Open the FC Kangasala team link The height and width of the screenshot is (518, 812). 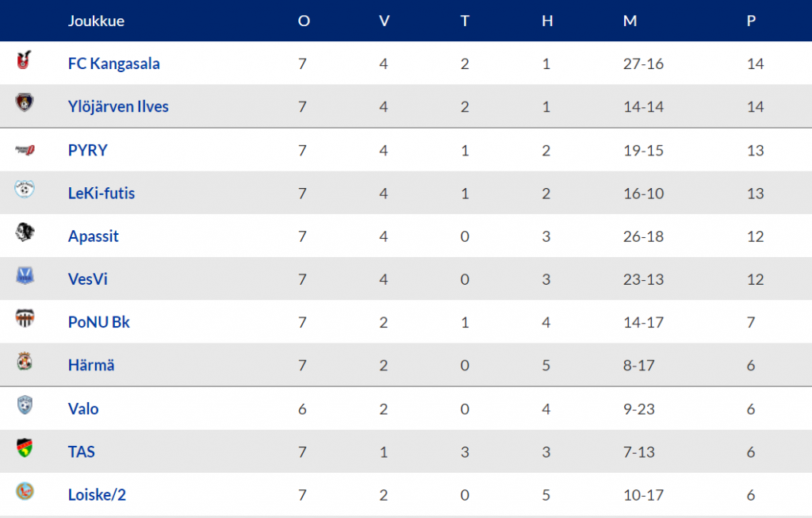click(x=114, y=63)
